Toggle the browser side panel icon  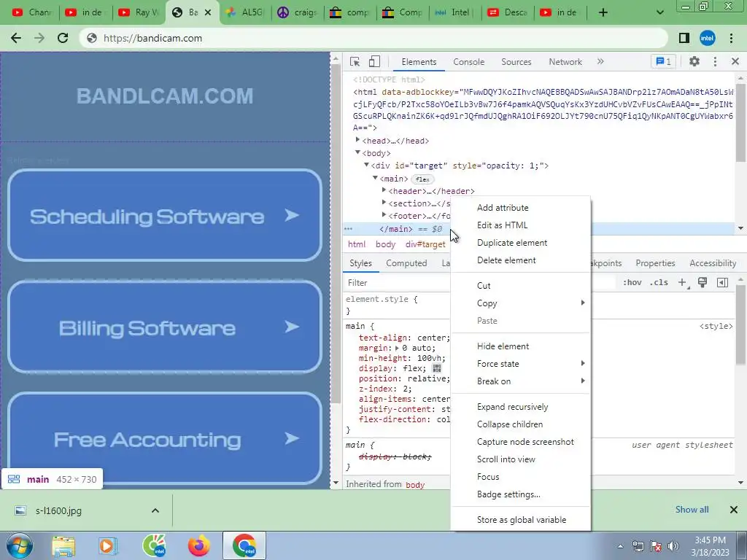point(684,38)
